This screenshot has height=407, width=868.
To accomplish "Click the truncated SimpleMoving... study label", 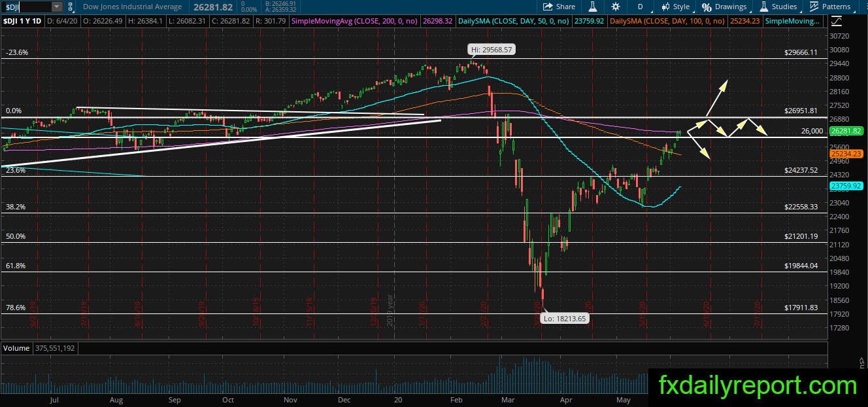I will pyautogui.click(x=793, y=22).
